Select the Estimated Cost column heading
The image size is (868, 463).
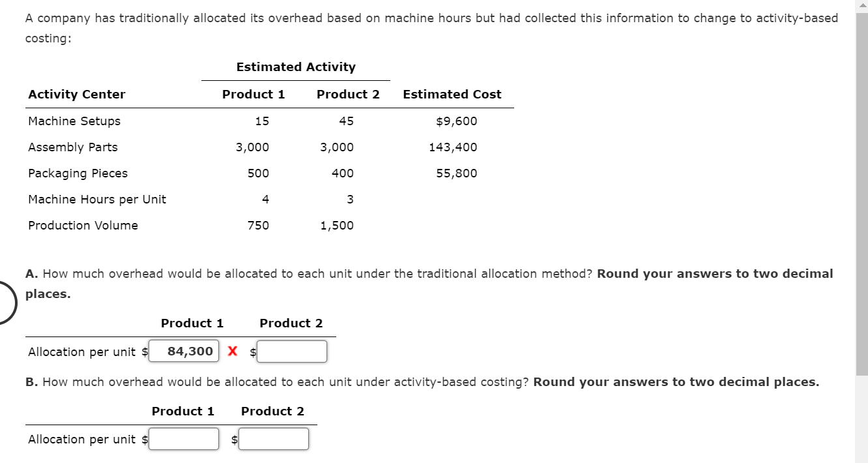coord(452,94)
